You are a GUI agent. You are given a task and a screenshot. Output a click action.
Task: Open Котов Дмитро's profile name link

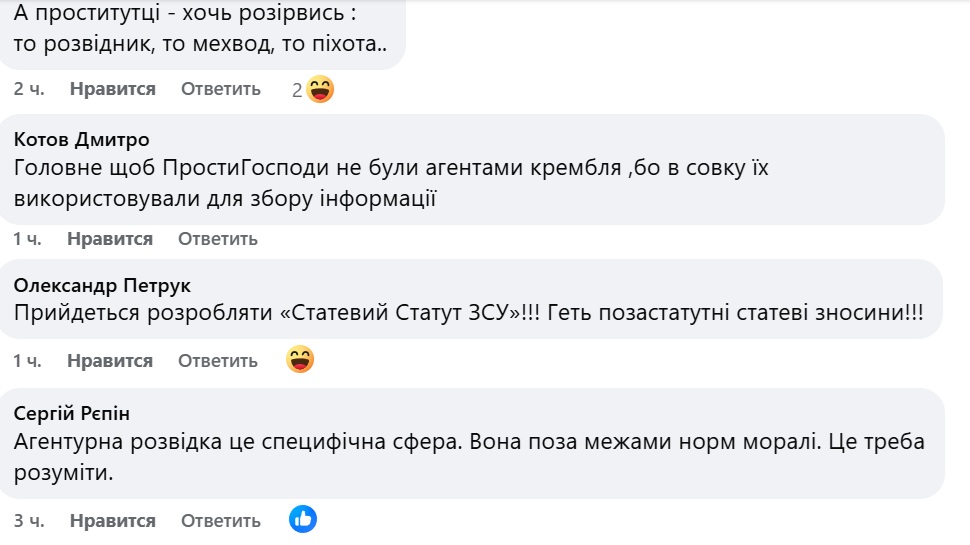tap(82, 139)
